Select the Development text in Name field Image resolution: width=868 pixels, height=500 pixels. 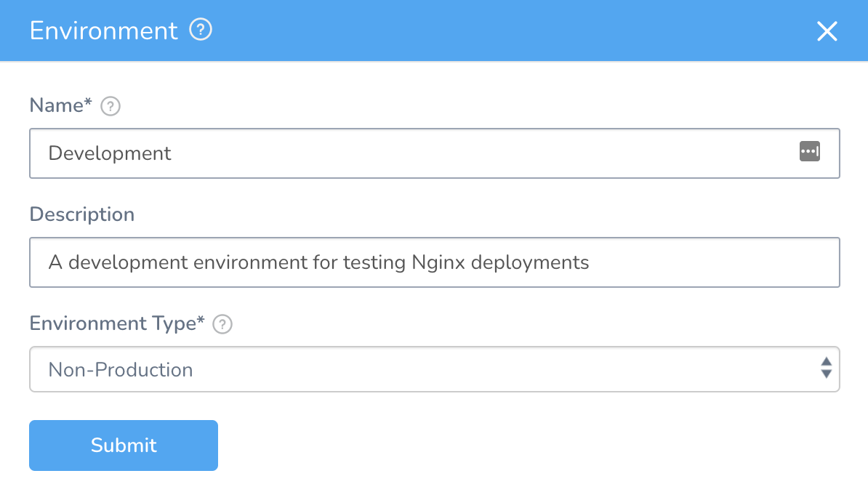[109, 153]
